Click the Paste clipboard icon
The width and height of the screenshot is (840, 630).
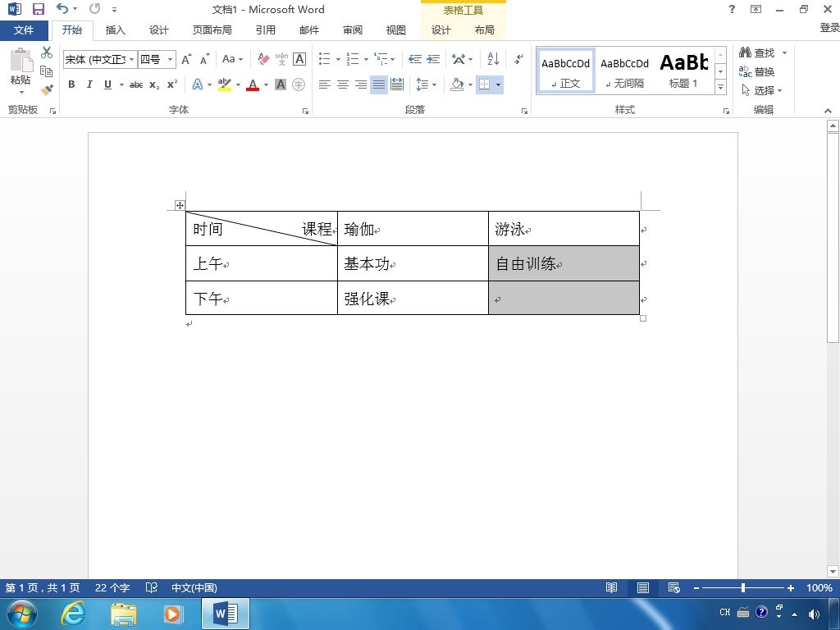click(x=21, y=60)
